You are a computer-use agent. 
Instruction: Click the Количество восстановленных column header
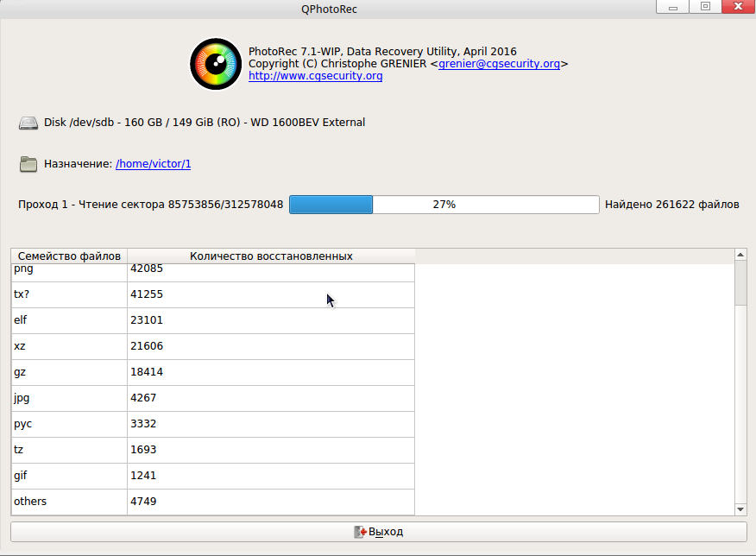[x=271, y=256]
